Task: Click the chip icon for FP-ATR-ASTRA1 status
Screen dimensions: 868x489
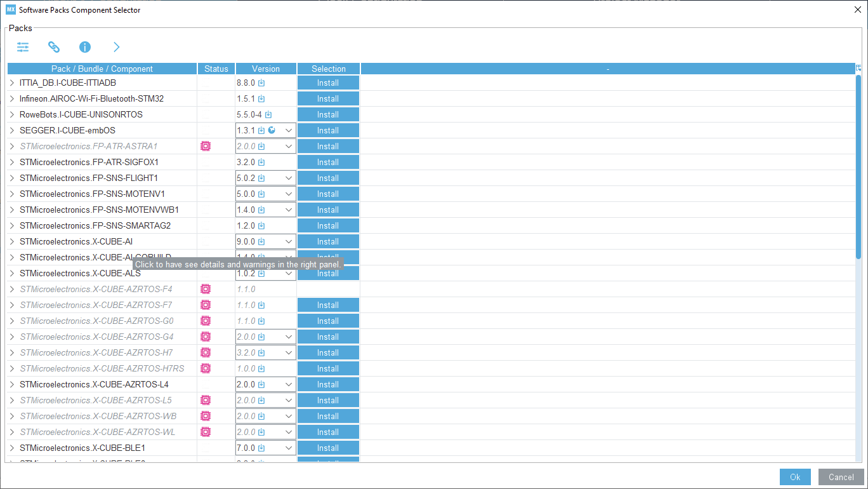Action: (x=205, y=145)
